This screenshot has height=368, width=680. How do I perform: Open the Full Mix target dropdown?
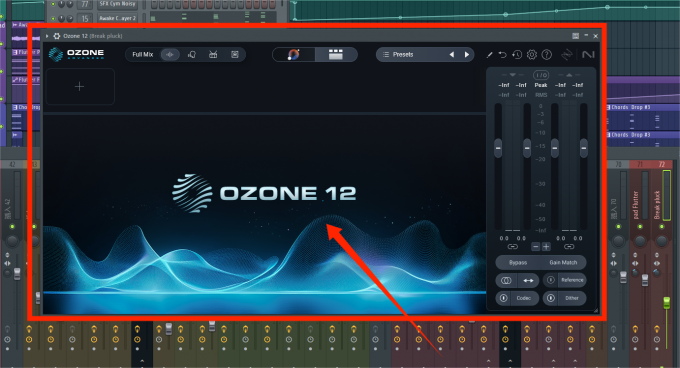[x=143, y=55]
